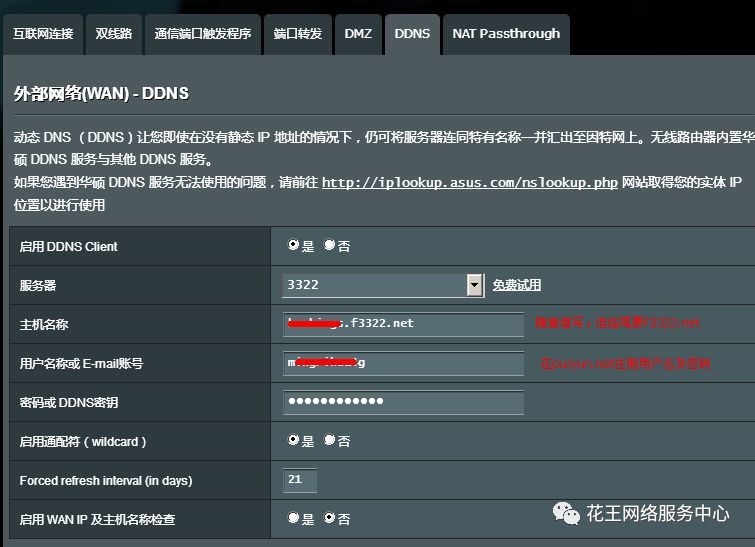Click the 外部网络(WAN) - DDNS heading

pos(101,93)
